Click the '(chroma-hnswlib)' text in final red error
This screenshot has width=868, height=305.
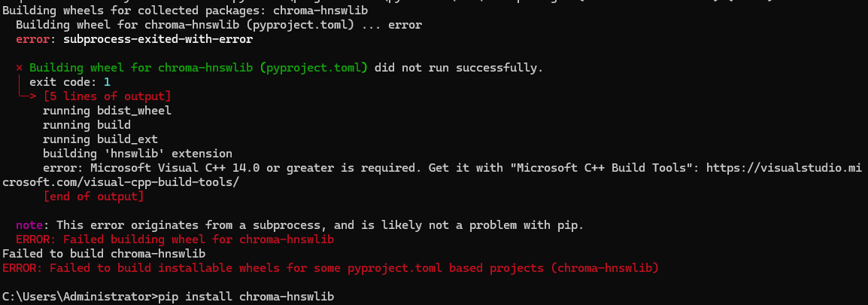tap(605, 268)
